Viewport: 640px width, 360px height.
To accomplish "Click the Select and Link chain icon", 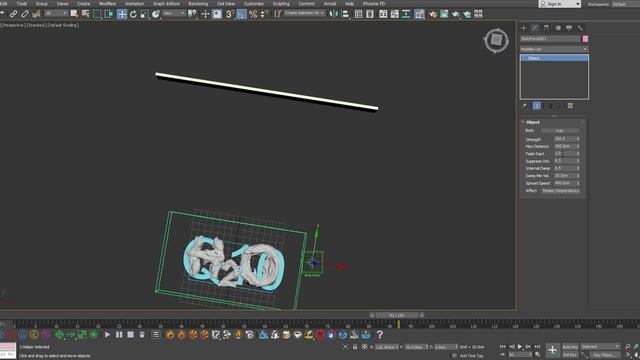I will [13, 14].
